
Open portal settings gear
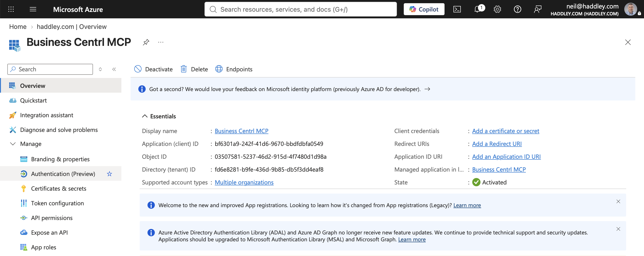click(497, 9)
